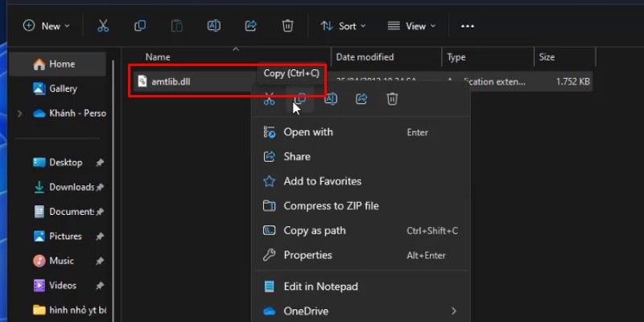
Task: Click the Share icon in the context menu strip
Action: click(x=361, y=99)
